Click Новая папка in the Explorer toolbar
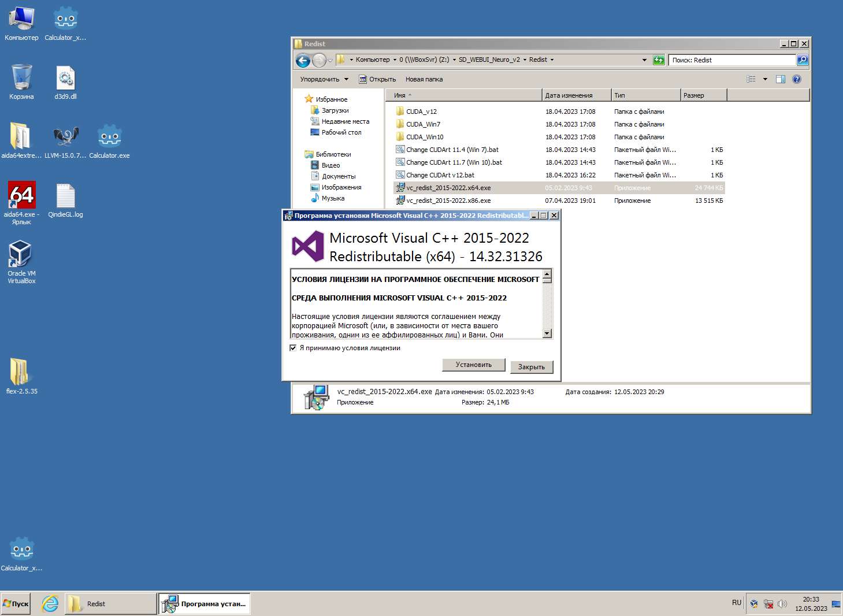 [x=424, y=79]
